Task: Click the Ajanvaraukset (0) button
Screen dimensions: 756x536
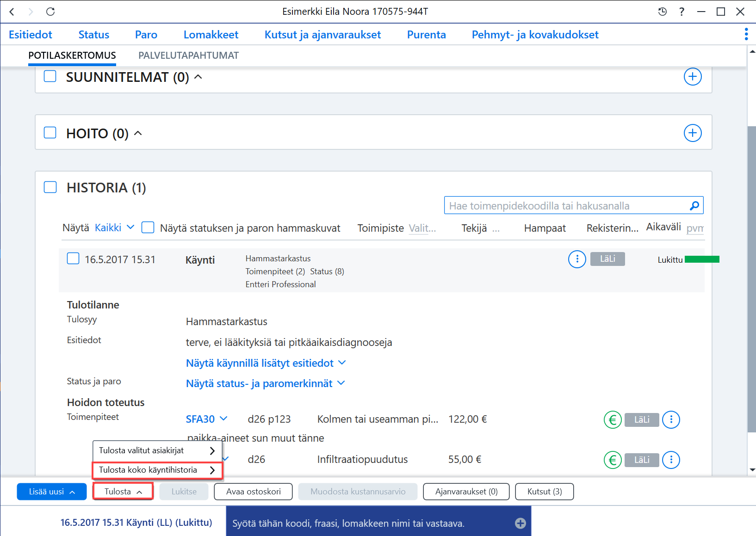Action: point(466,492)
